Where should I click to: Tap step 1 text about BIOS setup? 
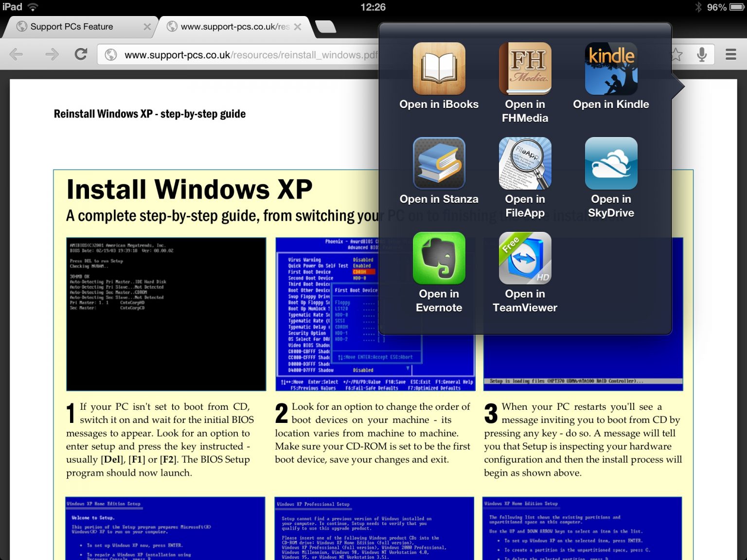160,439
